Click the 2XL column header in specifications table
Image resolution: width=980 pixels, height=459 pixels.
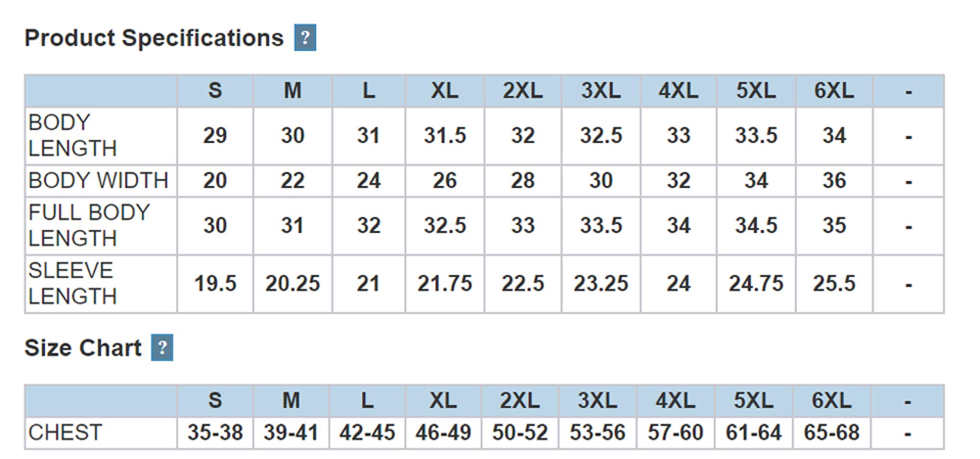(x=523, y=91)
